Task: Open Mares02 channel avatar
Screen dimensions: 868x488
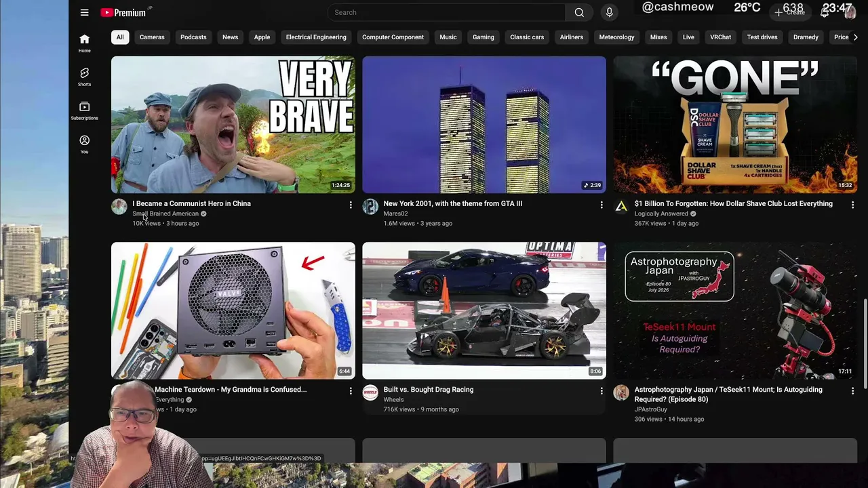Action: [x=370, y=207]
